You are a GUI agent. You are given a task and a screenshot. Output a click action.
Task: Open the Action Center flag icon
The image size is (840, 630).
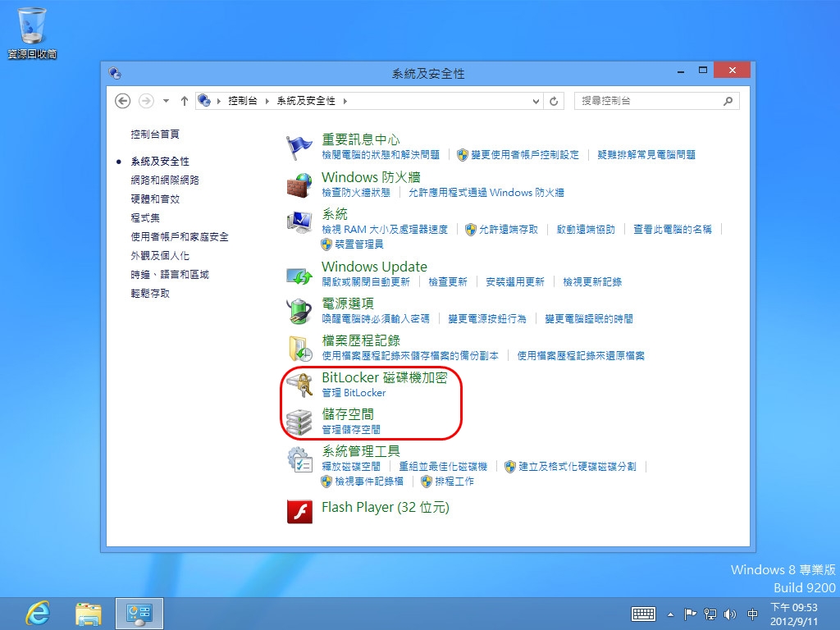(299, 147)
